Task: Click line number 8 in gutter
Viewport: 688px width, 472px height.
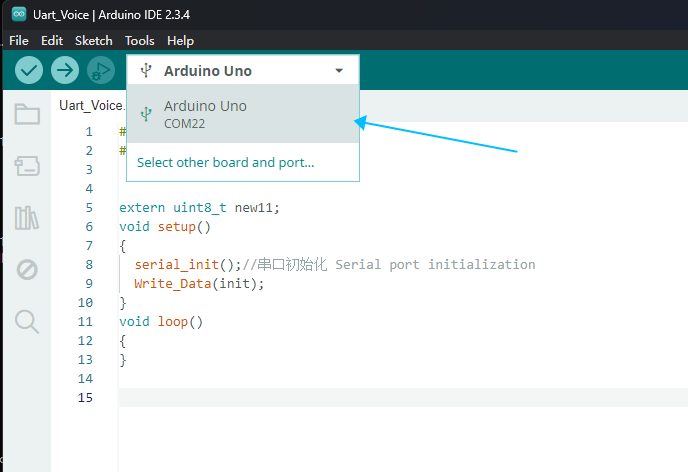Action: pos(89,265)
